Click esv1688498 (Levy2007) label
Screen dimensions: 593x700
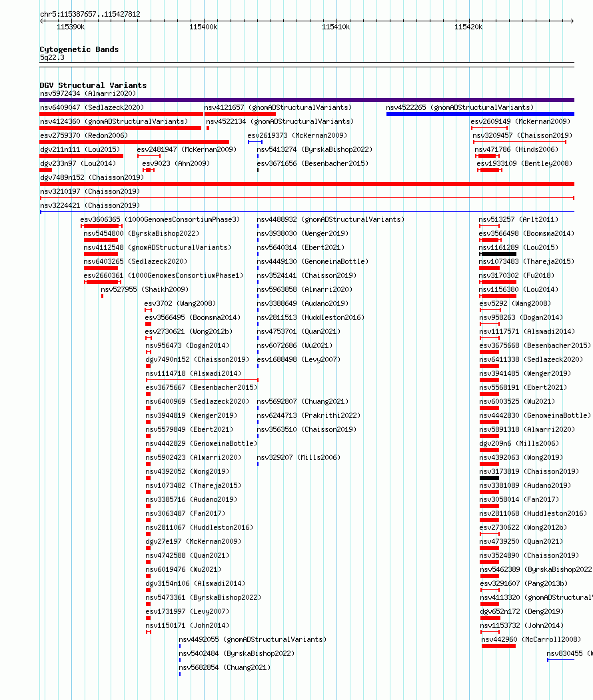click(298, 360)
